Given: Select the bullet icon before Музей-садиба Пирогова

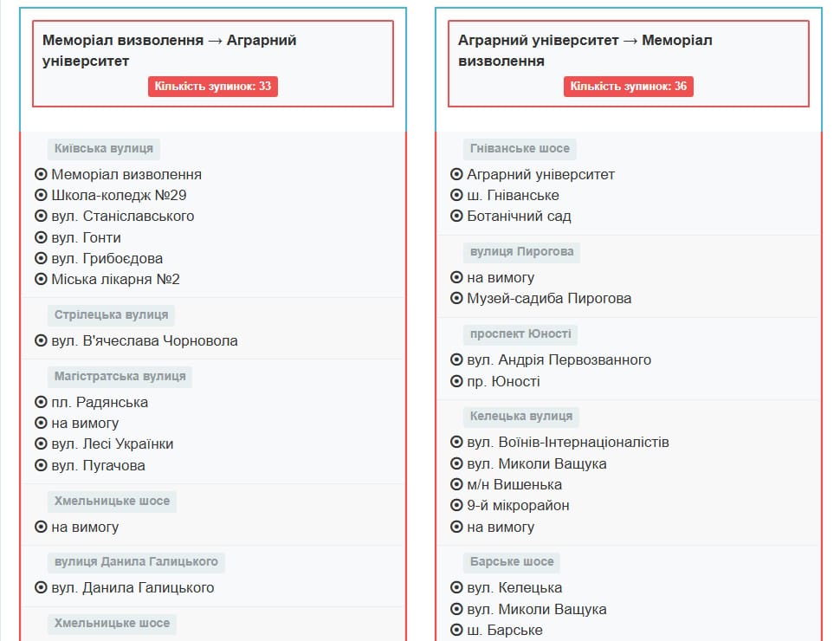Looking at the screenshot, I should click(456, 298).
